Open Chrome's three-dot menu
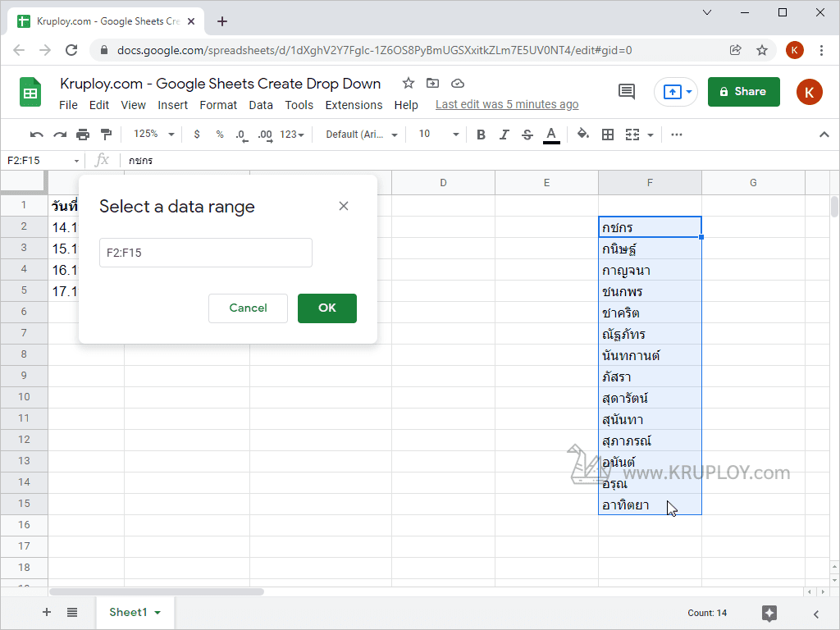The image size is (840, 630). tap(821, 50)
